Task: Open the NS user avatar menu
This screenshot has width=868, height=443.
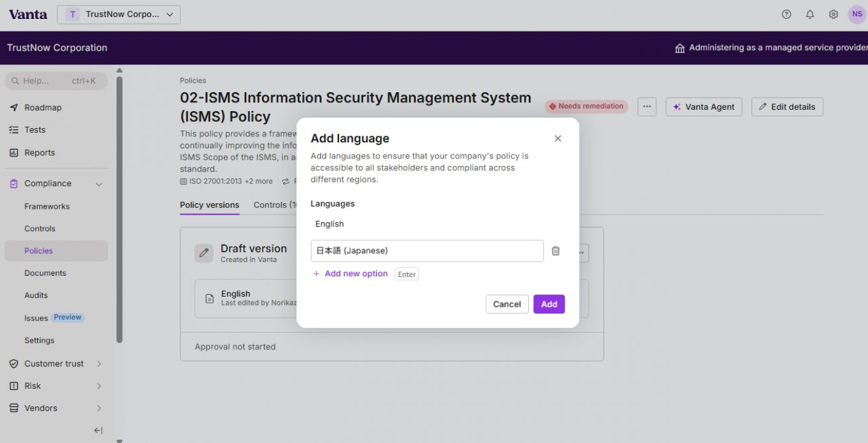Action: point(857,14)
